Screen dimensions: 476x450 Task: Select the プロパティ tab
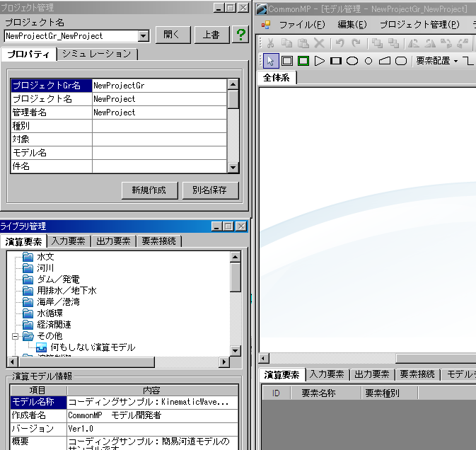(x=28, y=54)
